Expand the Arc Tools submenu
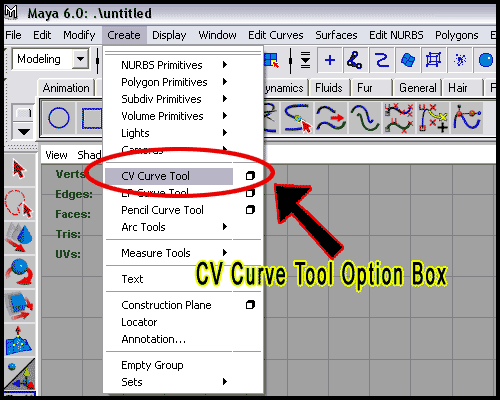 click(x=225, y=227)
